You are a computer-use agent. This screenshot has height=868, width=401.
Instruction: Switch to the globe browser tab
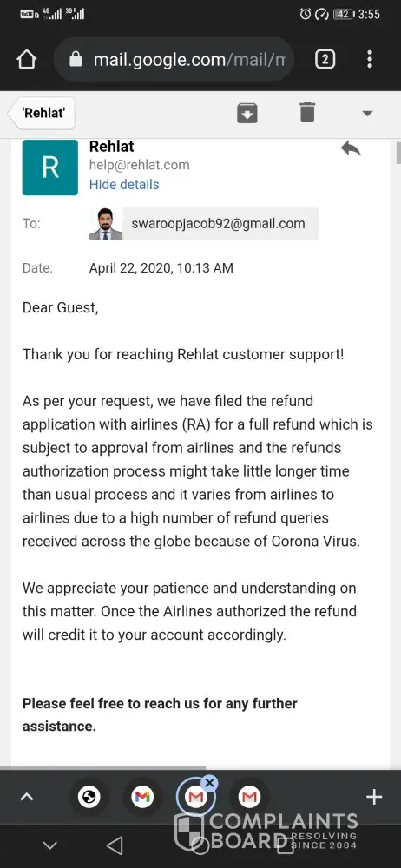point(89,797)
